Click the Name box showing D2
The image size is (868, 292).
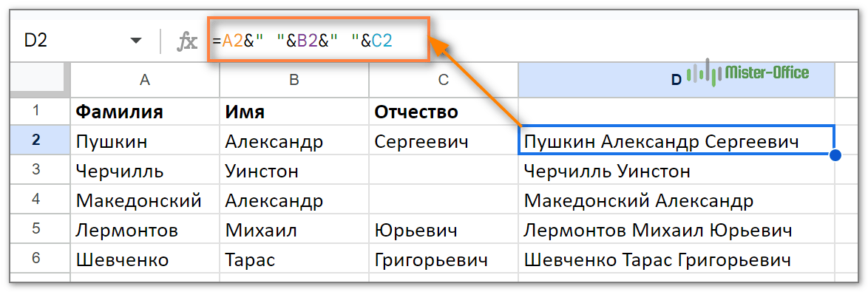[x=83, y=41]
